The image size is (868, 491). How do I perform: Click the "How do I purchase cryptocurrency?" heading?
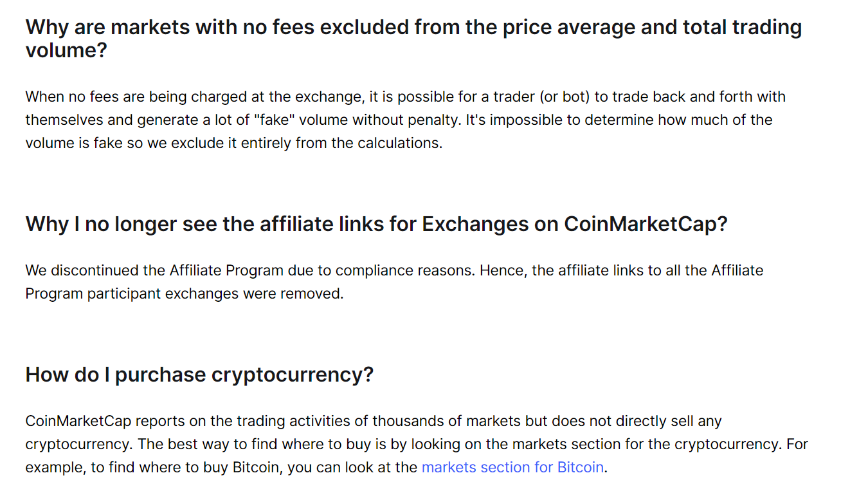pos(199,375)
